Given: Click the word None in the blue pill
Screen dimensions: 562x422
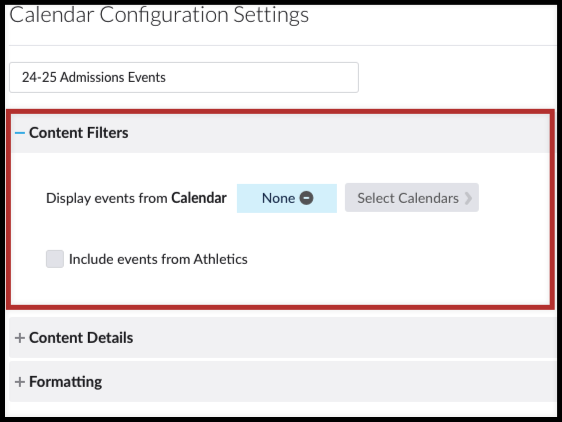Looking at the screenshot, I should [278, 198].
